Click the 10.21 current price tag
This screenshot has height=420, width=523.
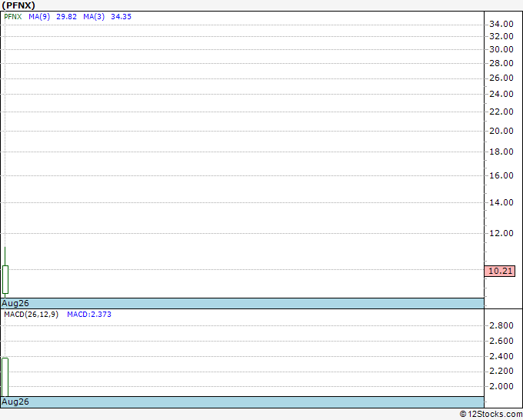[x=500, y=271]
